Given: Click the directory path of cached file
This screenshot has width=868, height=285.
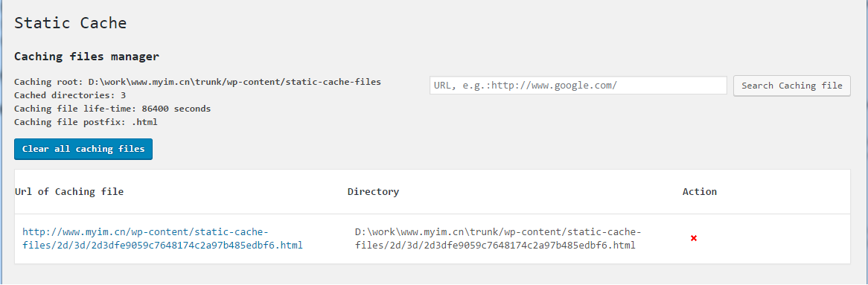Looking at the screenshot, I should point(498,239).
